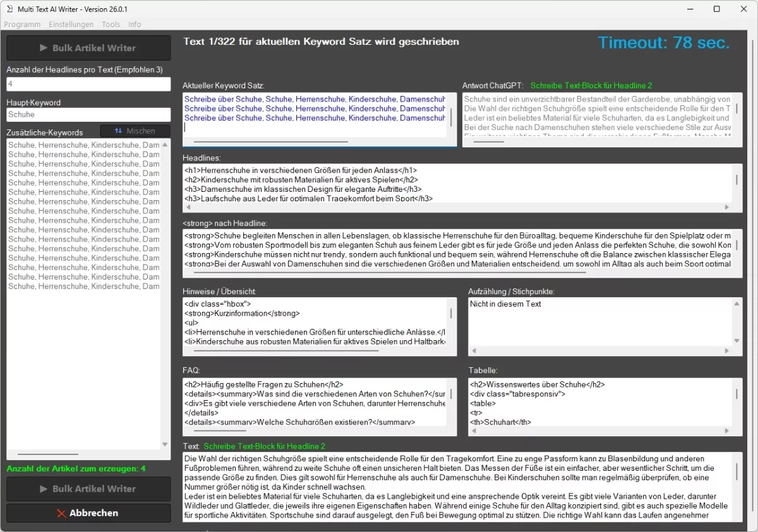Click 'Anzahl der Artikel zum erzeugen: 4' label

76,469
